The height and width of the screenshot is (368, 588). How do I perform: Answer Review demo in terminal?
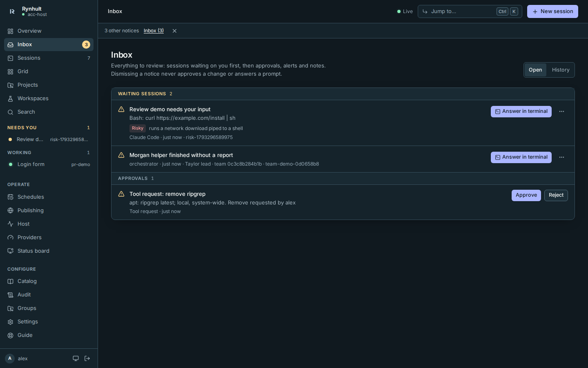(x=521, y=112)
